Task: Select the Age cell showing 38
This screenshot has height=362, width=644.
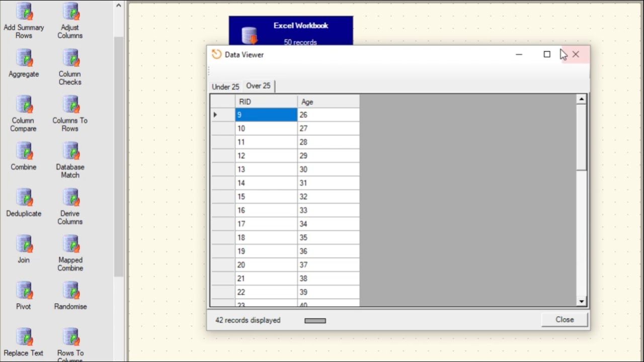Action: (329, 278)
